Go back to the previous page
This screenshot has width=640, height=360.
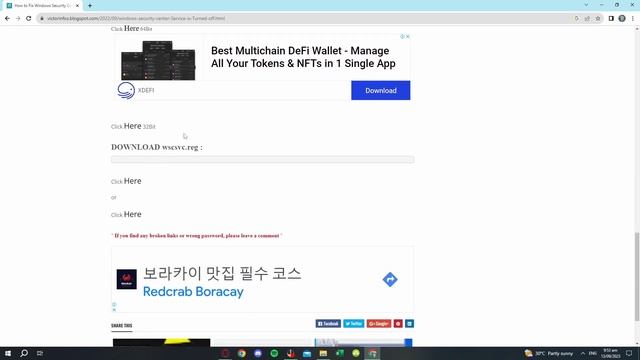(x=7, y=18)
